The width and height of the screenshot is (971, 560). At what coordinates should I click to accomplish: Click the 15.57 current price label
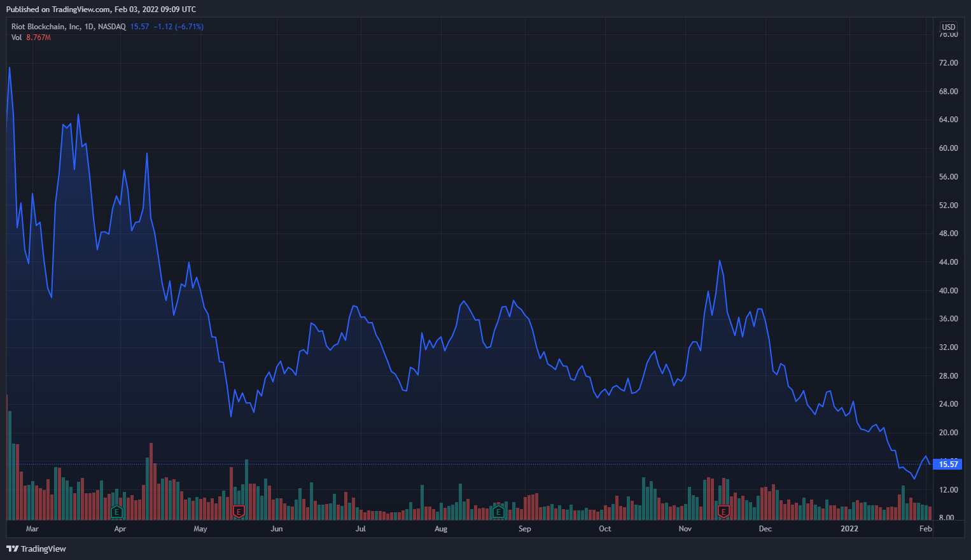click(948, 465)
